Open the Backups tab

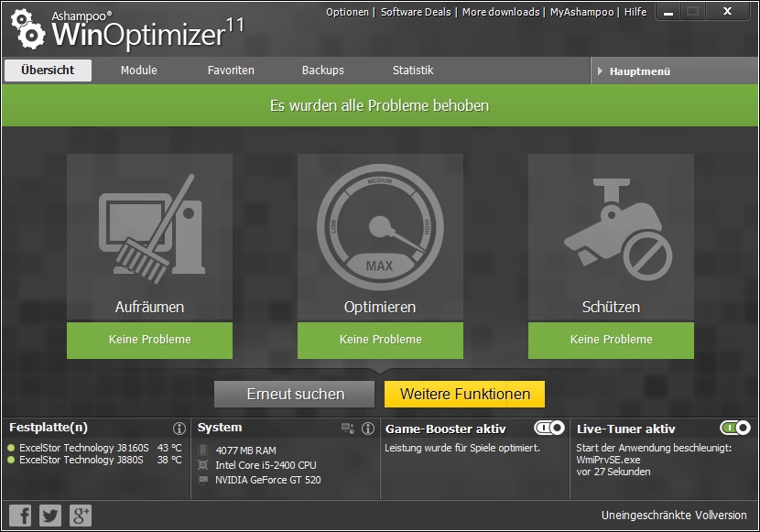click(x=323, y=71)
